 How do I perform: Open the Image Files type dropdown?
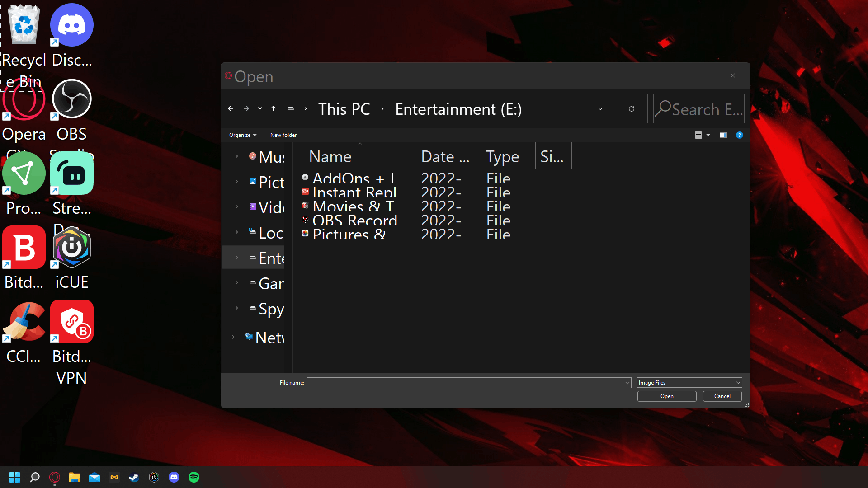point(689,383)
